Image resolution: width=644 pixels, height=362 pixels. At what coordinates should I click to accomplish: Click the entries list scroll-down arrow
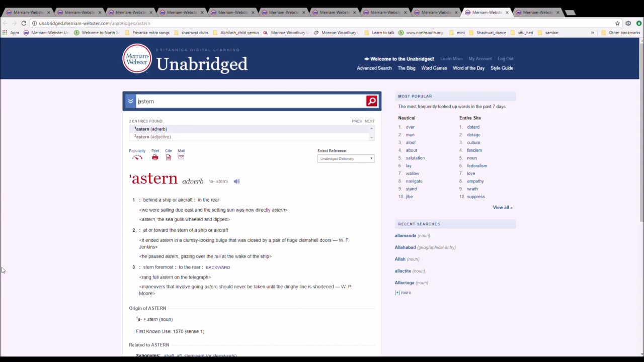pos(372,137)
